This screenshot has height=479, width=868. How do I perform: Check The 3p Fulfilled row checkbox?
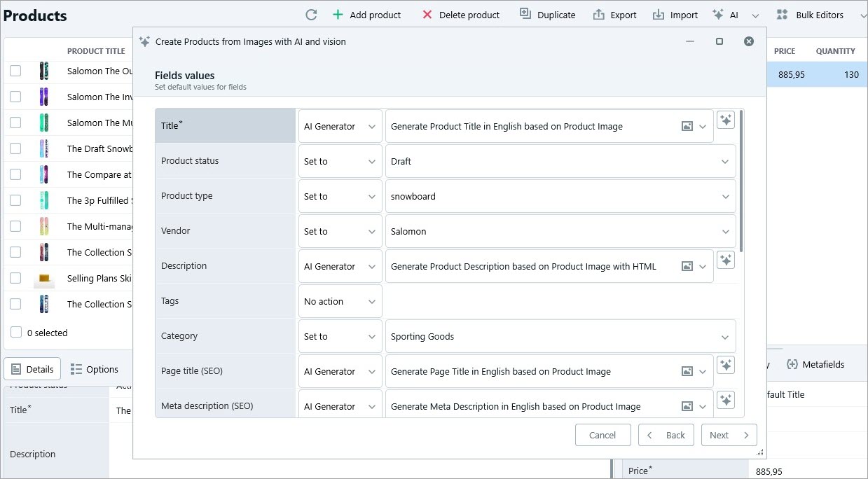[15, 200]
